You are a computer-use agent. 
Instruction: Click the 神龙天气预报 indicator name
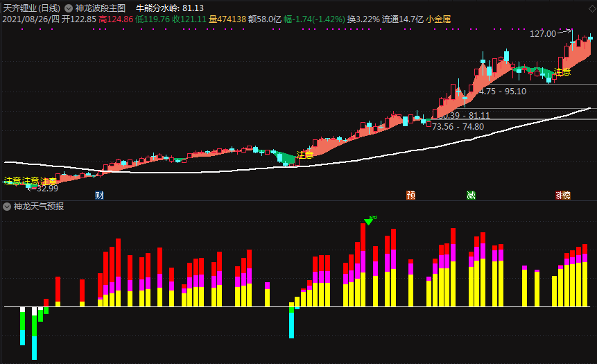pos(39,207)
